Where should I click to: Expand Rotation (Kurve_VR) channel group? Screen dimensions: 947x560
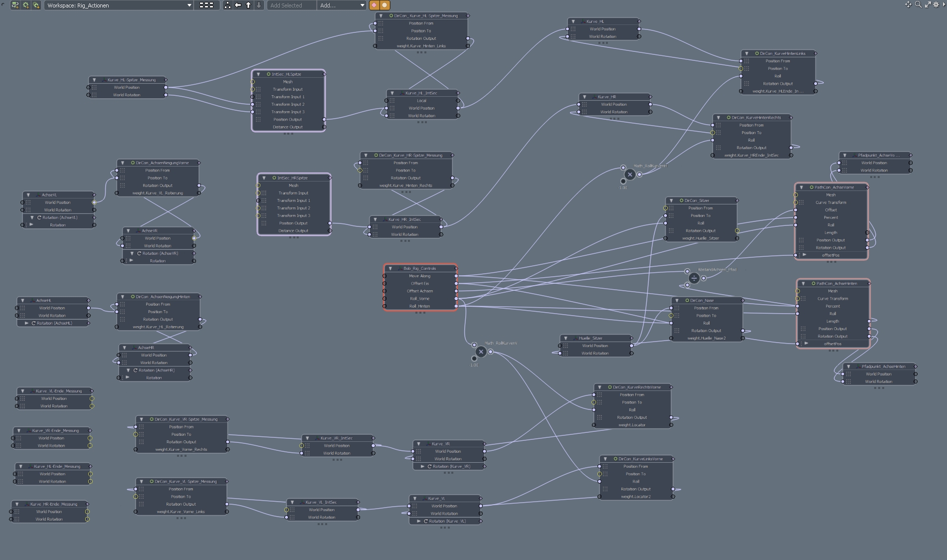coord(422,466)
